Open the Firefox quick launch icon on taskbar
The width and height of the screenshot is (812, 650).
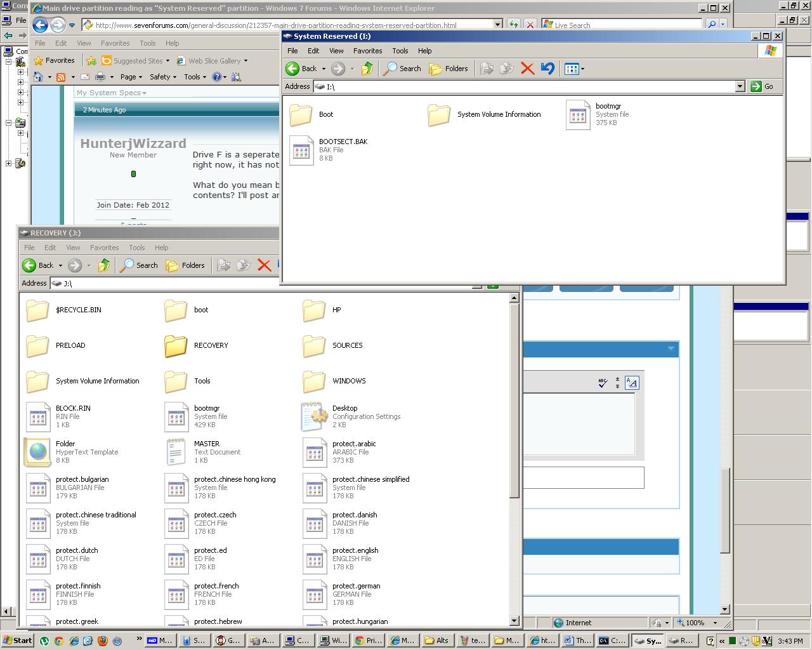pyautogui.click(x=102, y=640)
